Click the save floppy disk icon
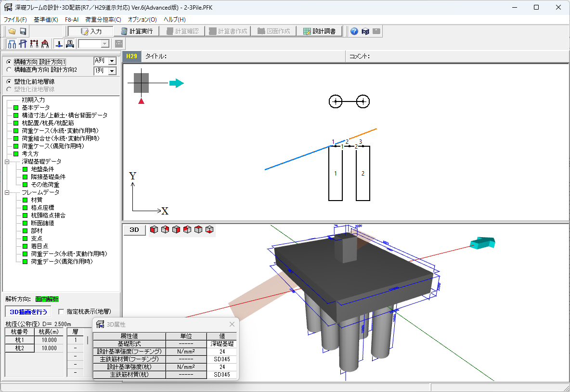The width and height of the screenshot is (570, 392). [23, 31]
